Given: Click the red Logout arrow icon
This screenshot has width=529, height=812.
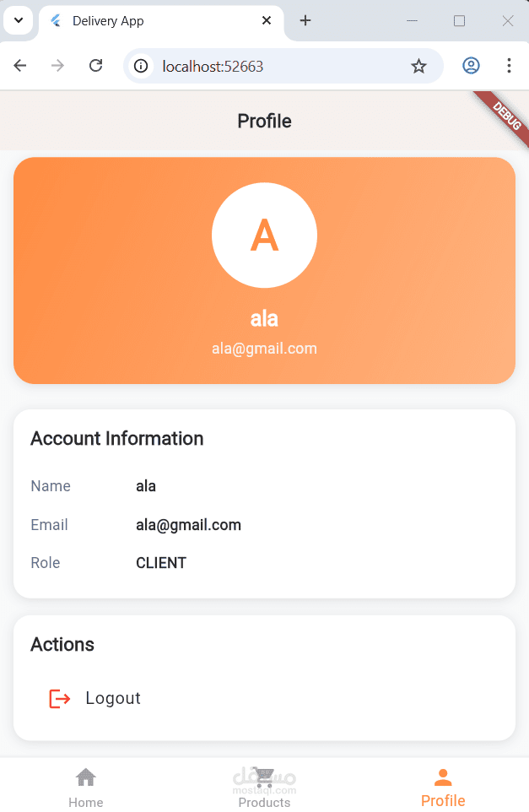Looking at the screenshot, I should pyautogui.click(x=59, y=699).
